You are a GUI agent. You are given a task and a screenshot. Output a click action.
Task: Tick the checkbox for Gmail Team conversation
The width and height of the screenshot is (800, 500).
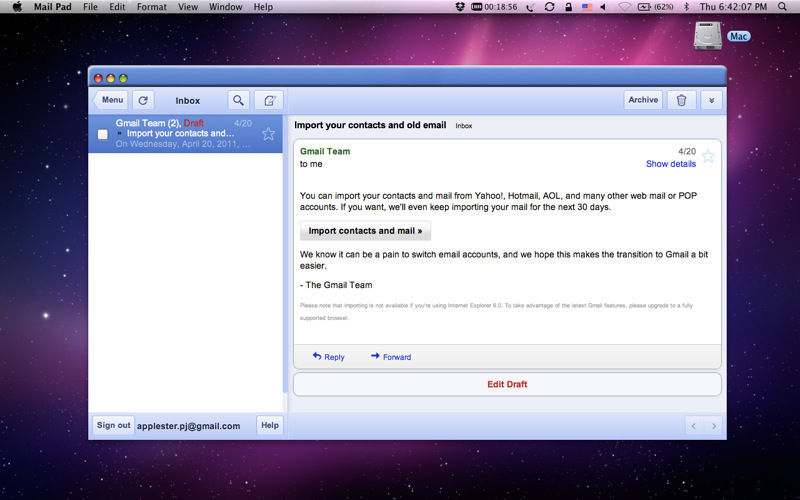pyautogui.click(x=103, y=134)
